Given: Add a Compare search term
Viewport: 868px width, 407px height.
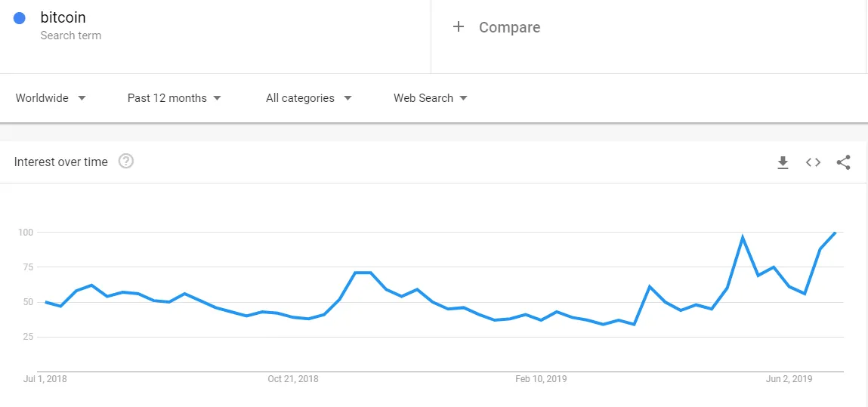Looking at the screenshot, I should click(509, 27).
